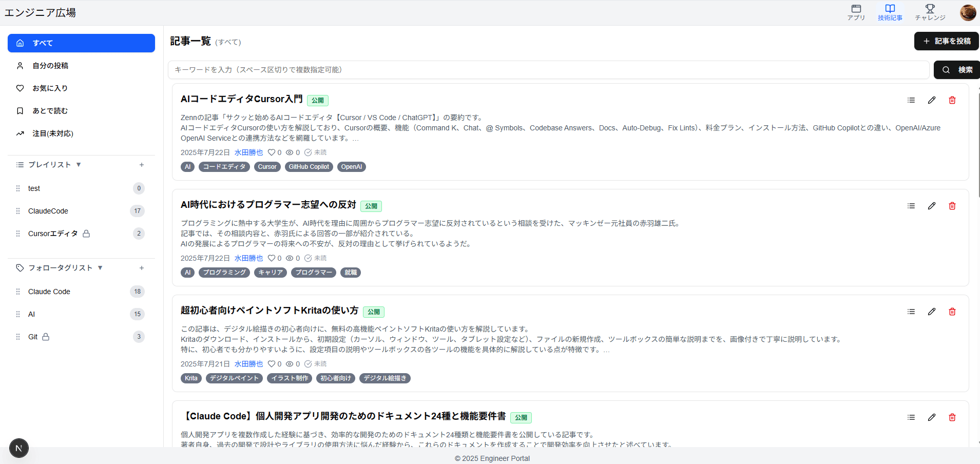Click the コードエディタ tag

[x=224, y=167]
